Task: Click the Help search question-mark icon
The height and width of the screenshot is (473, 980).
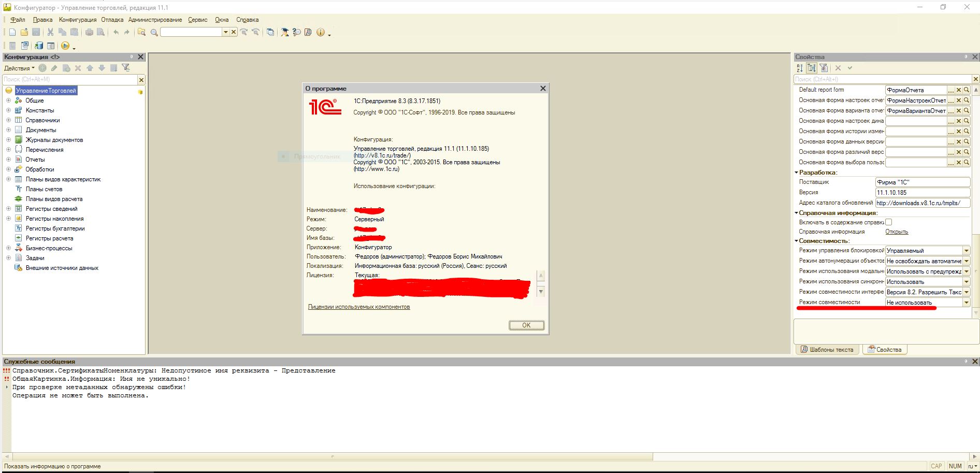Action: point(297,32)
